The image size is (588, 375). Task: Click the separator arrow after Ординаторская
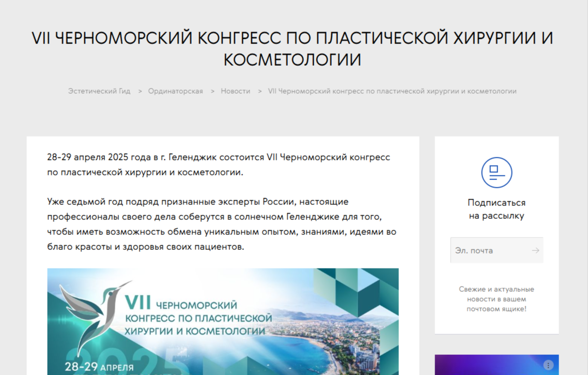(x=212, y=91)
